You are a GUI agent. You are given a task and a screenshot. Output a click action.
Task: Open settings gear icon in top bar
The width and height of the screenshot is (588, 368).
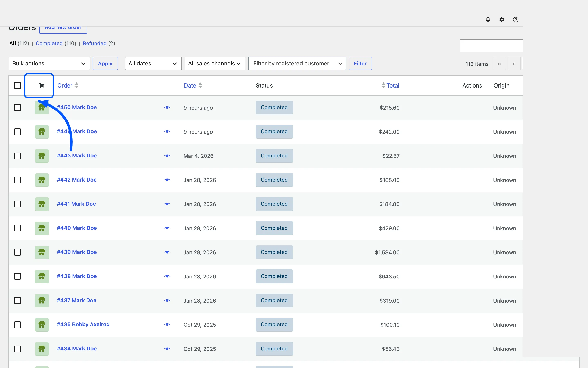[502, 19]
